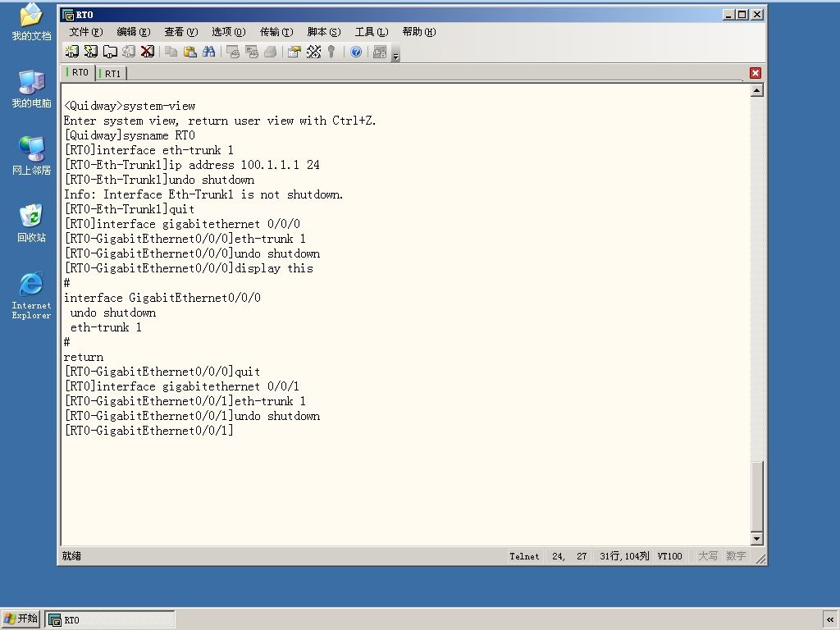This screenshot has width=840, height=630.
Task: Click the scrollbar down arrow
Action: [756, 538]
